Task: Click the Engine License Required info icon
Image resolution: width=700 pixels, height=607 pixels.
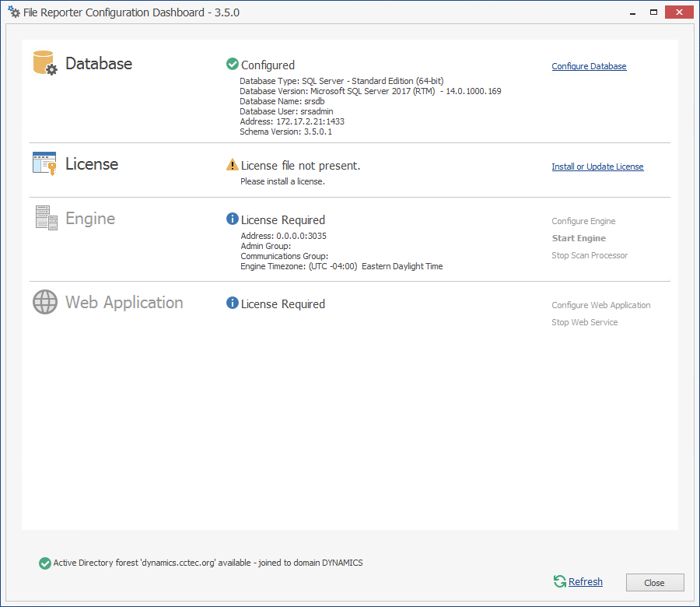Action: coord(232,219)
